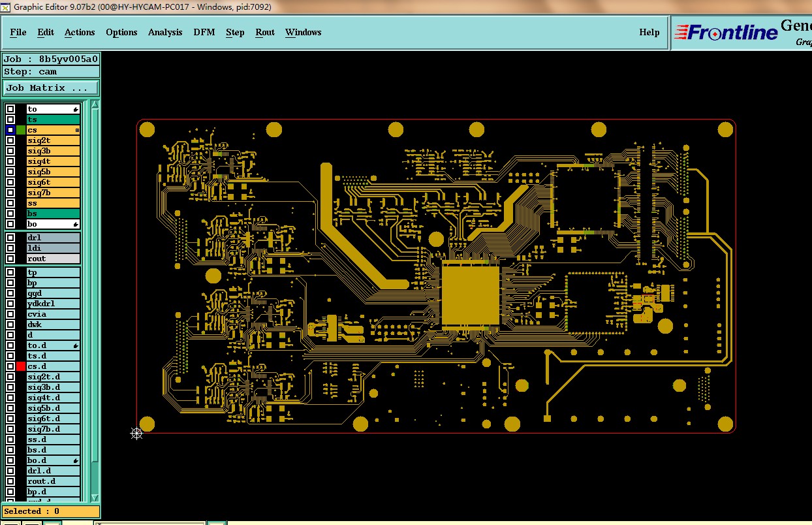
Task: Click the Graphic Editor title bar icon
Action: tap(6, 7)
